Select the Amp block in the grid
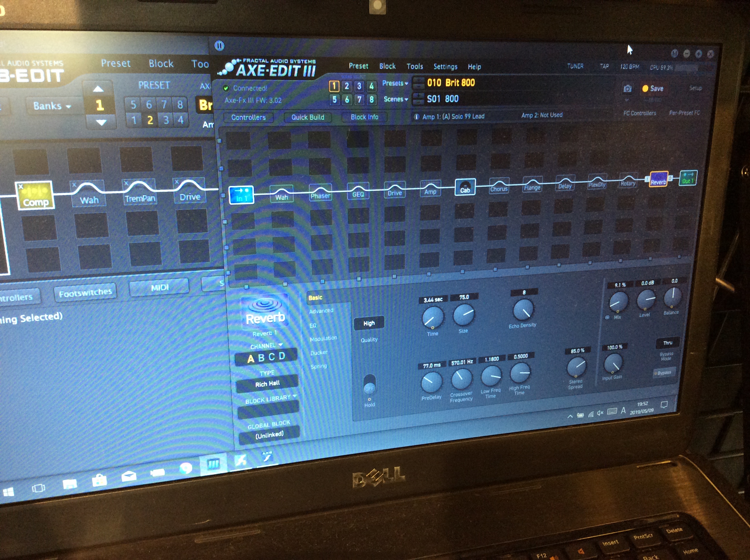This screenshot has height=560, width=750. pyautogui.click(x=430, y=189)
